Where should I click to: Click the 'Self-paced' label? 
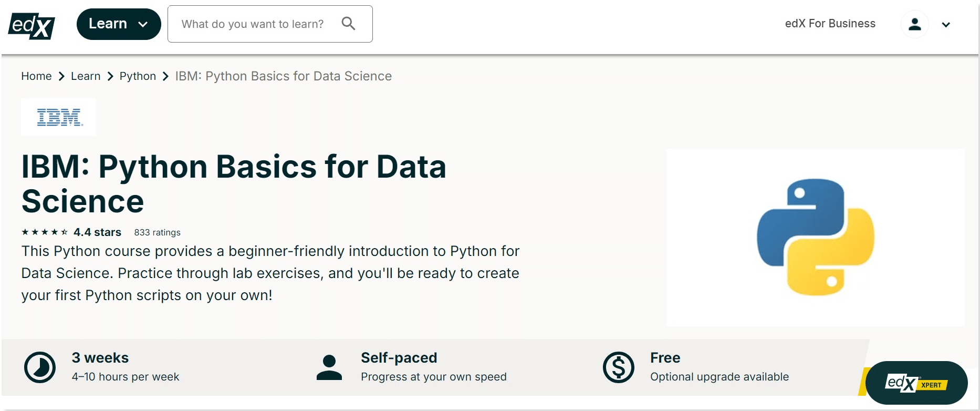(x=399, y=358)
